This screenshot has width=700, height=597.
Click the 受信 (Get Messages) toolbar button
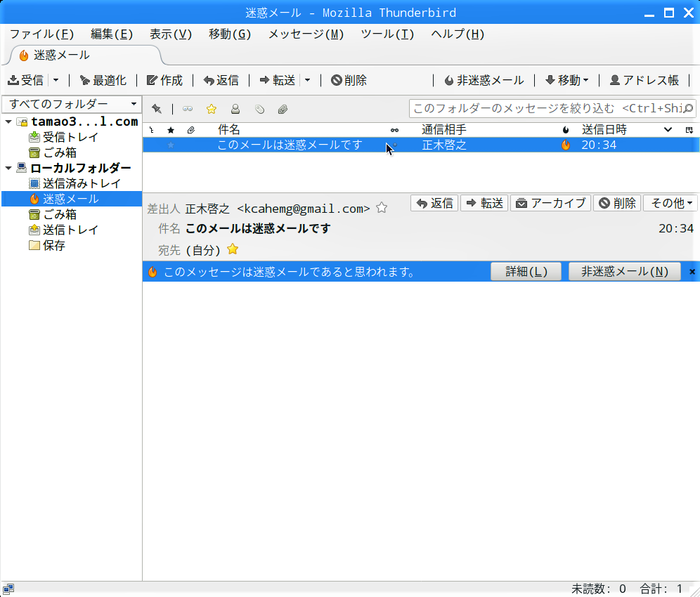point(26,80)
